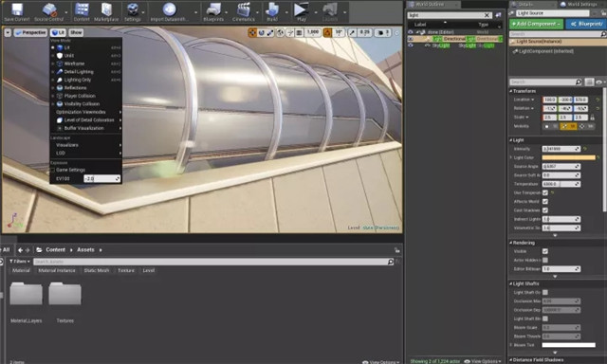Image resolution: width=607 pixels, height=364 pixels.
Task: Open the Marketplace toolbar icon
Action: (x=106, y=11)
